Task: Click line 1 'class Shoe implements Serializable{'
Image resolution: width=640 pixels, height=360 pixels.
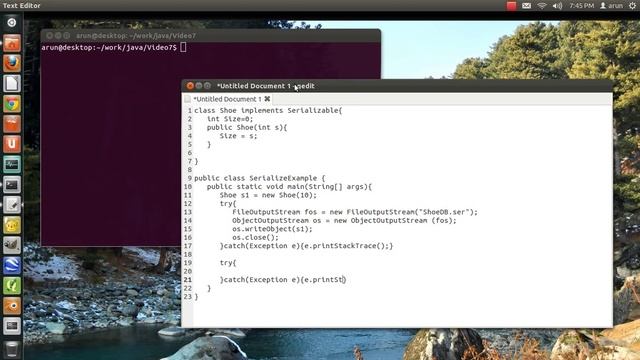Action: 268,111
